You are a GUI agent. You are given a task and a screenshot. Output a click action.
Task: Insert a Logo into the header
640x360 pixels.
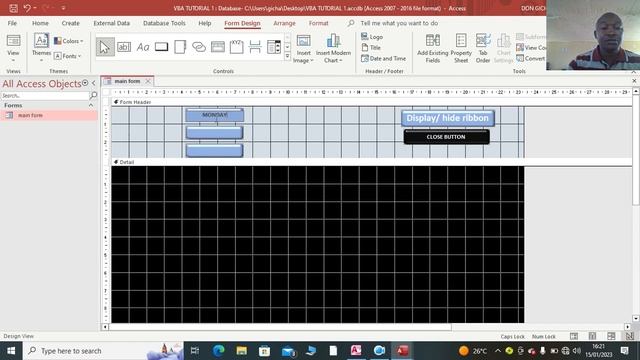point(372,37)
